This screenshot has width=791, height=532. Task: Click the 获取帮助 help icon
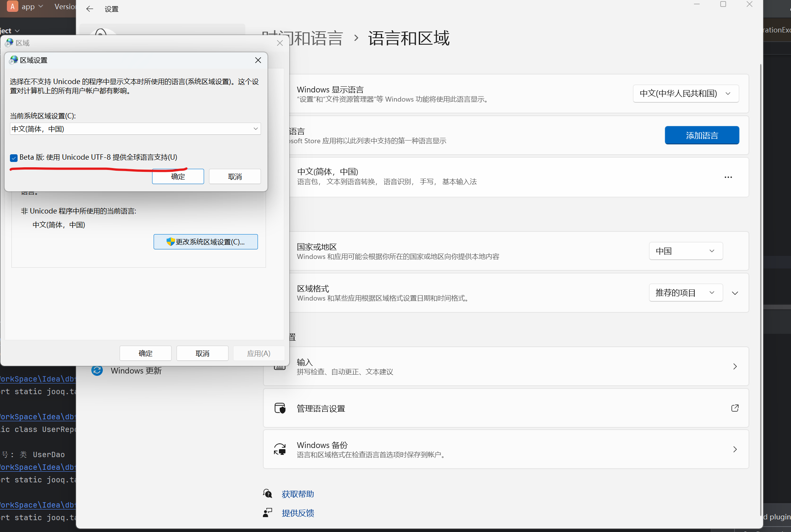pyautogui.click(x=267, y=493)
